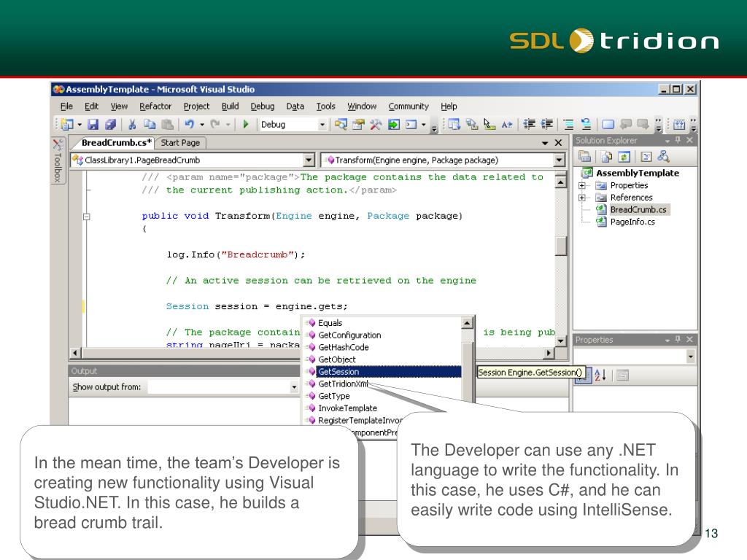Image resolution: width=747 pixels, height=560 pixels.
Task: Start debugging with the green play icon
Action: click(246, 125)
